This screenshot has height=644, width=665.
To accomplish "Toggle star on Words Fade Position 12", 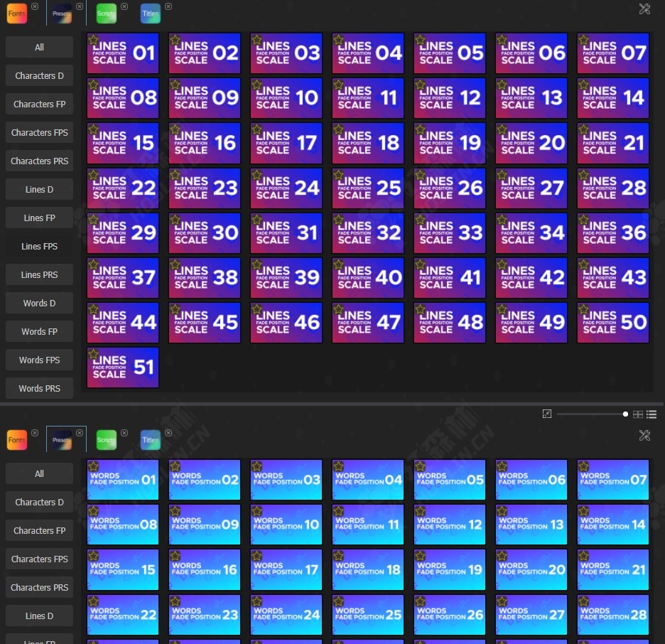I will click(x=420, y=511).
